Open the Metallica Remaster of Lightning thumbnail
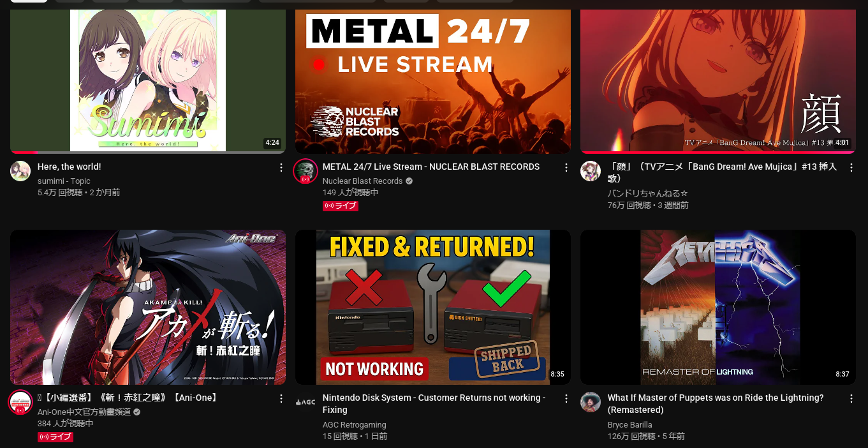 [x=718, y=307]
